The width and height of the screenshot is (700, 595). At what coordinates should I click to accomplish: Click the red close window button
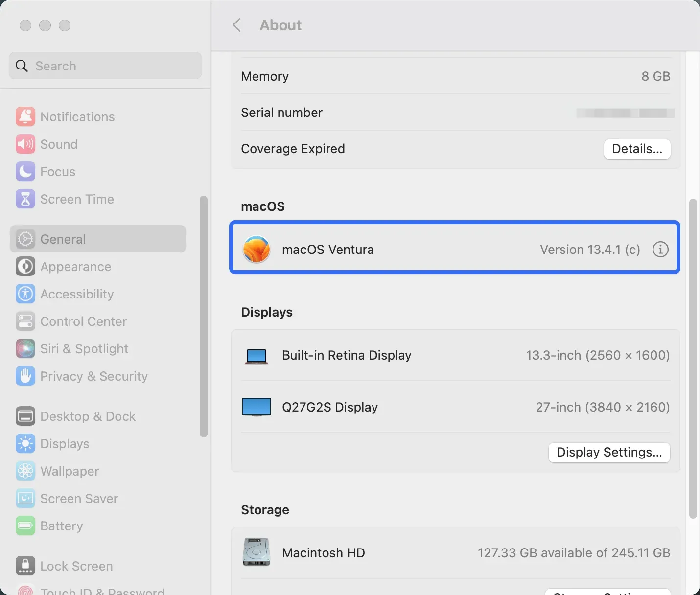pos(25,25)
